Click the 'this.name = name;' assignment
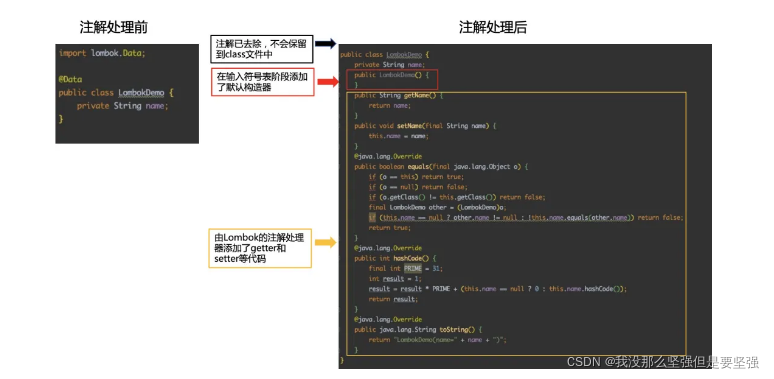Screen dimensions: 774x379 pyautogui.click(x=398, y=136)
